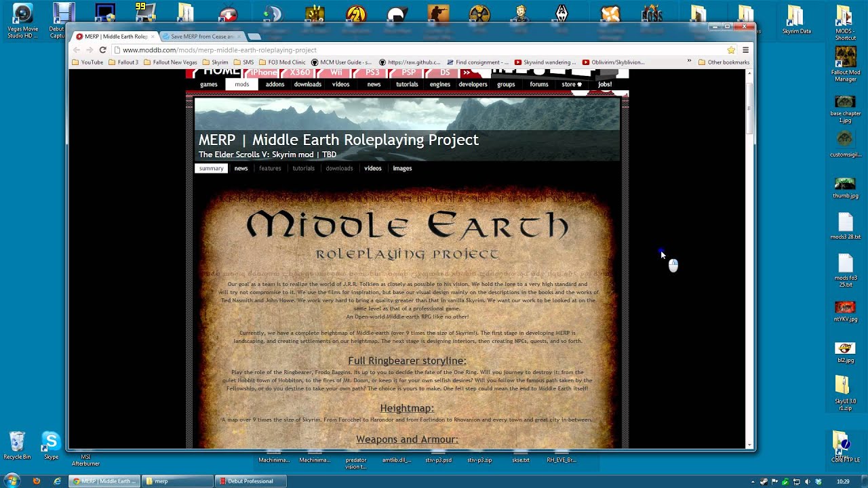Open the Fallout 3 bookmarks folder
868x488 pixels.
pos(123,62)
